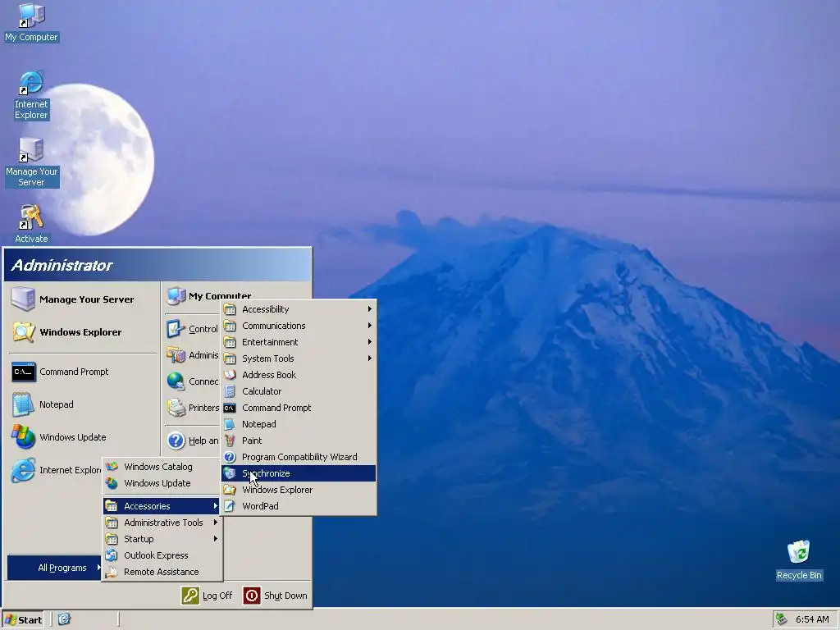The height and width of the screenshot is (630, 840).
Task: Click the Administrative Tools icon in right pane
Action: coord(176,354)
